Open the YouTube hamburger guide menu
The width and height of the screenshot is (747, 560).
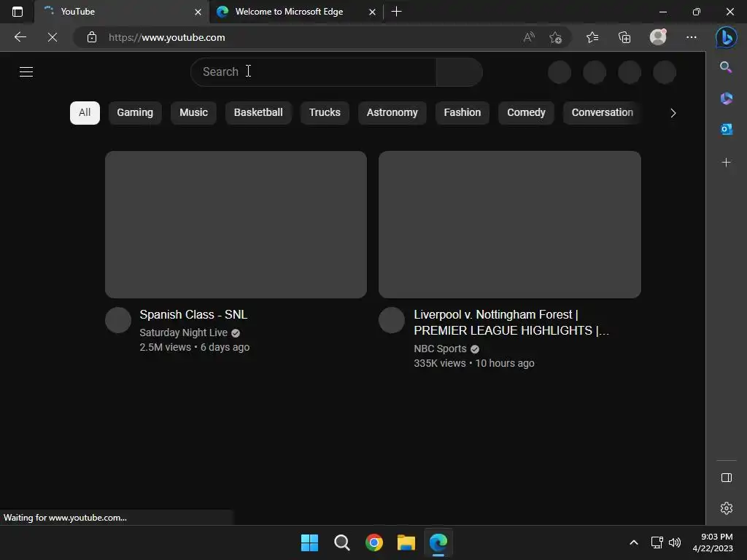point(26,72)
